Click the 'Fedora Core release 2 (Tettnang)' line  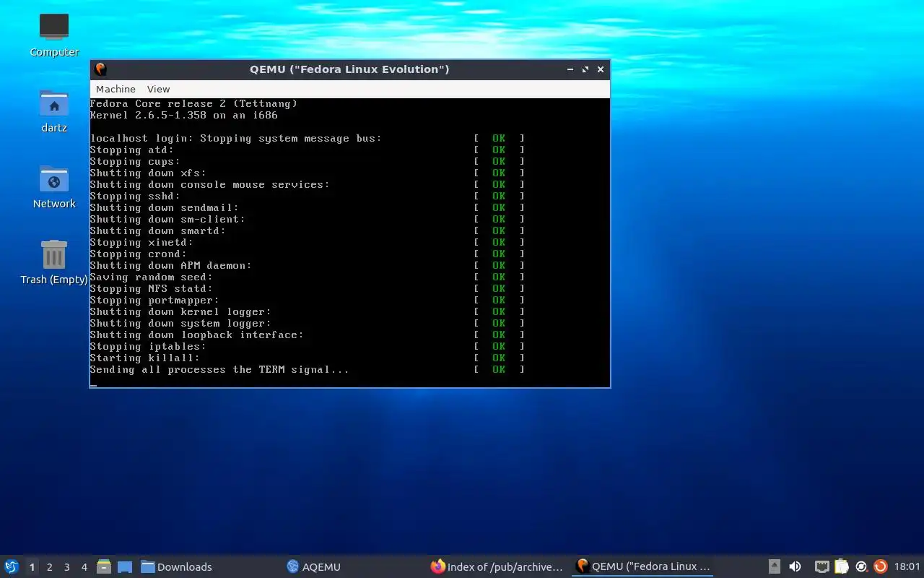[193, 103]
